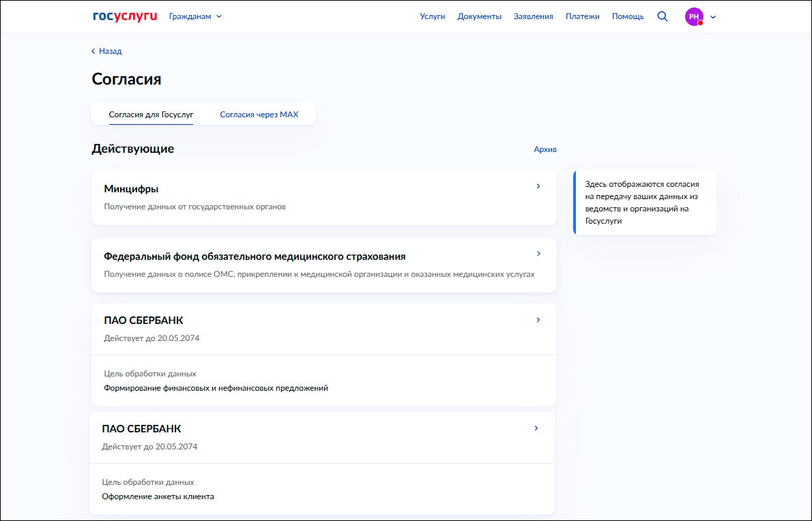Select the Согласия для Госуслуг tab
This screenshot has width=812, height=521.
(151, 115)
